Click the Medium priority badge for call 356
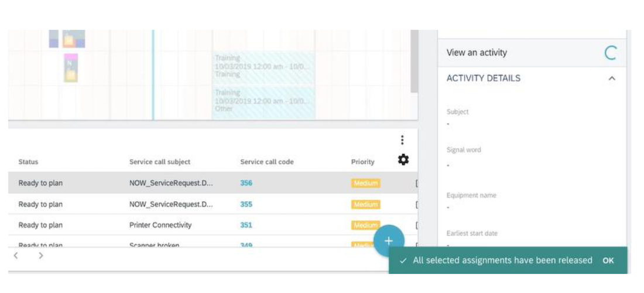Image resolution: width=644 pixels, height=293 pixels. pos(365,183)
